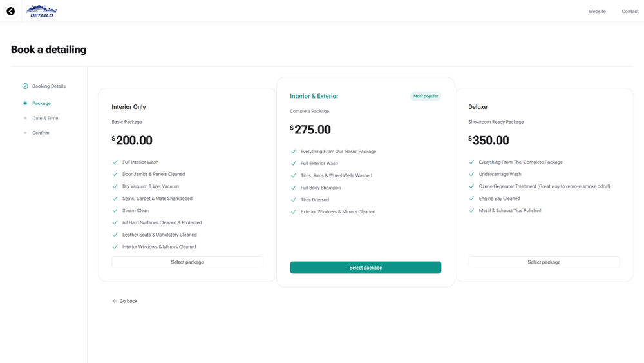Select the active Package step bullet
The height and width of the screenshot is (363, 644).
click(25, 104)
